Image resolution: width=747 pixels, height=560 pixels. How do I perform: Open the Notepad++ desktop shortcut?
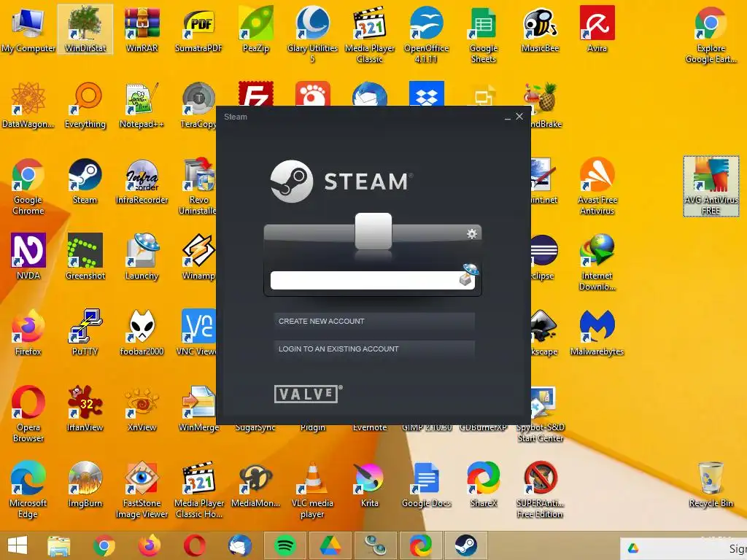click(x=142, y=106)
